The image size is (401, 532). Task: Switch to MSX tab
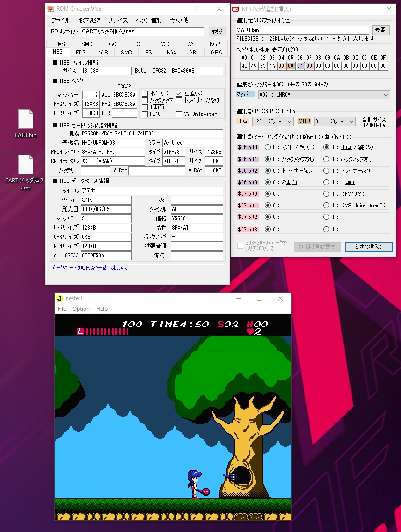166,44
